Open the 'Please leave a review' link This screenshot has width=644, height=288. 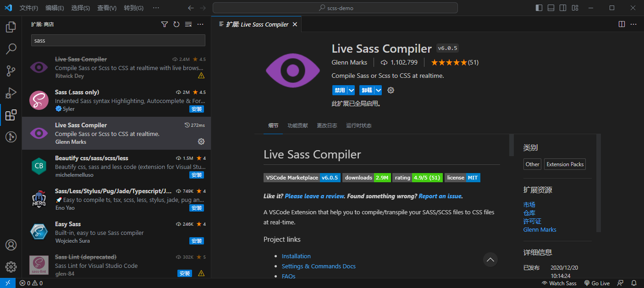point(314,196)
